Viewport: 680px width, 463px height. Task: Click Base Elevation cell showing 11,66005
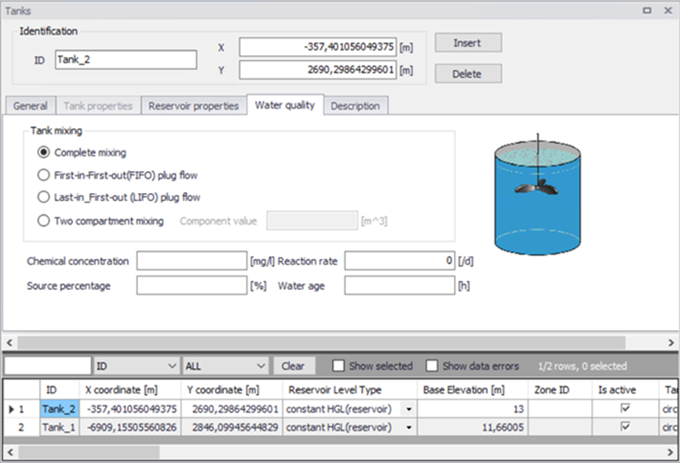[472, 427]
